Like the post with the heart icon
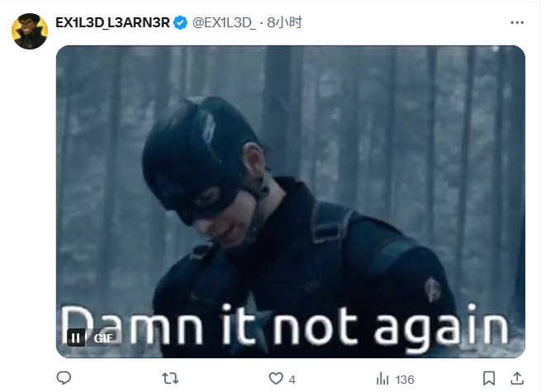The width and height of the screenshot is (550, 392). coord(276,379)
